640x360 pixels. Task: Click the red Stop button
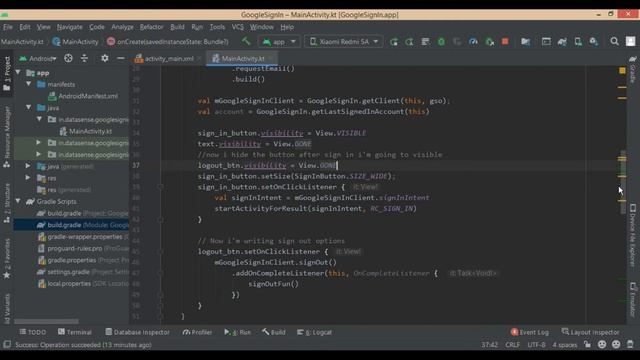click(x=505, y=42)
